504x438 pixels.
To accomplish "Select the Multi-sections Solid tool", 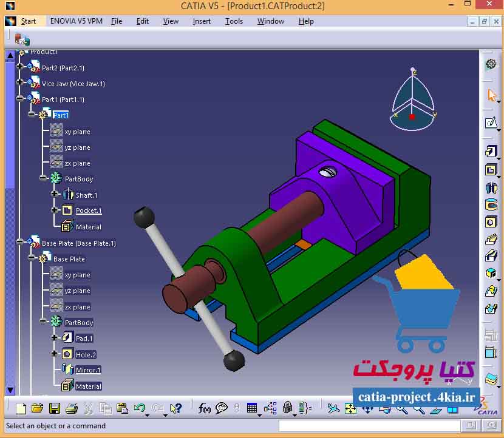I will (x=491, y=291).
